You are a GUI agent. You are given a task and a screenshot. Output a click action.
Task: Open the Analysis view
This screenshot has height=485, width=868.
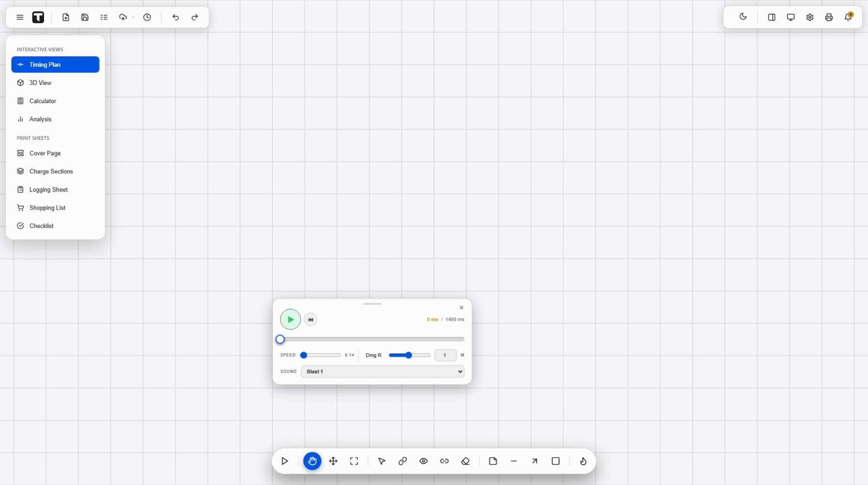(x=55, y=119)
